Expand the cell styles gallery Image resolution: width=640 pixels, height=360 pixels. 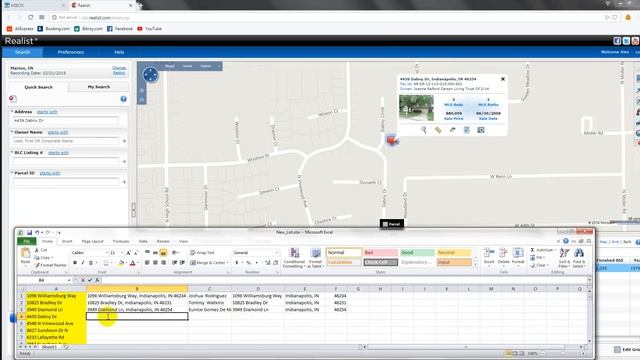pyautogui.click(x=475, y=265)
